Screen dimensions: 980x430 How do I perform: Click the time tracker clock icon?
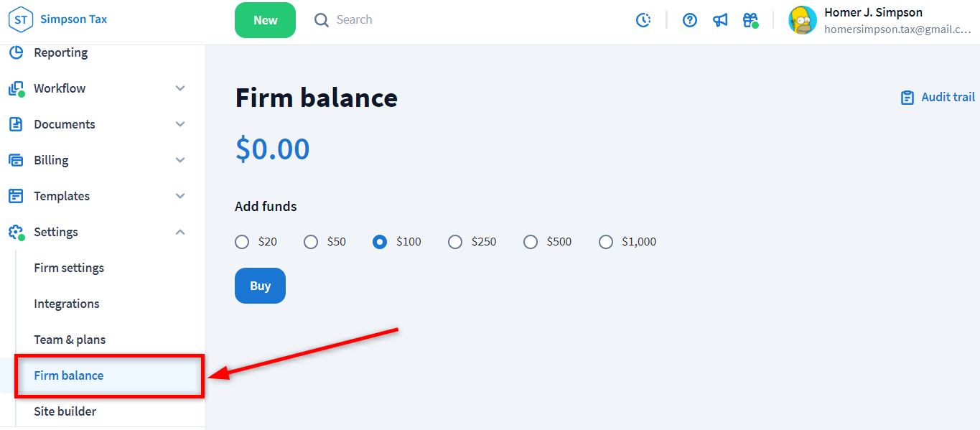643,20
